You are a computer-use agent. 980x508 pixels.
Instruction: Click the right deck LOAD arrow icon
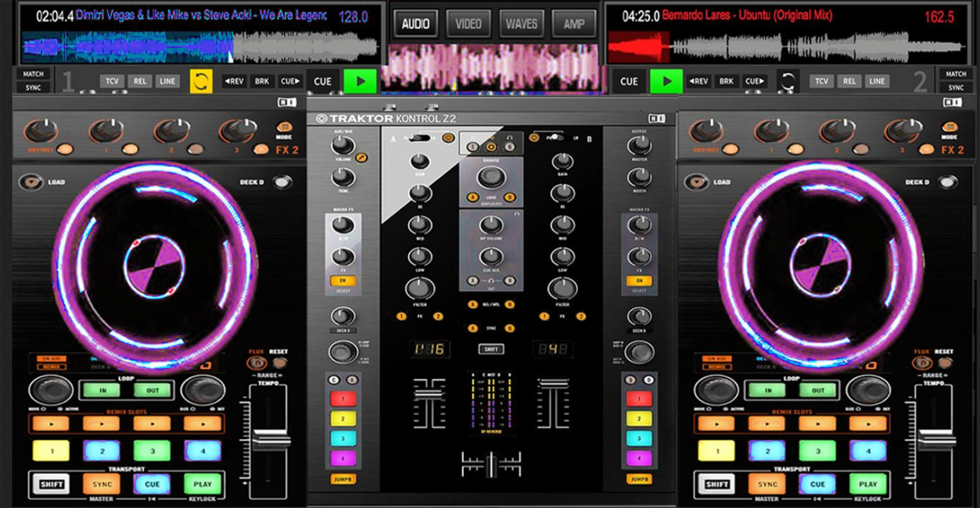click(697, 182)
